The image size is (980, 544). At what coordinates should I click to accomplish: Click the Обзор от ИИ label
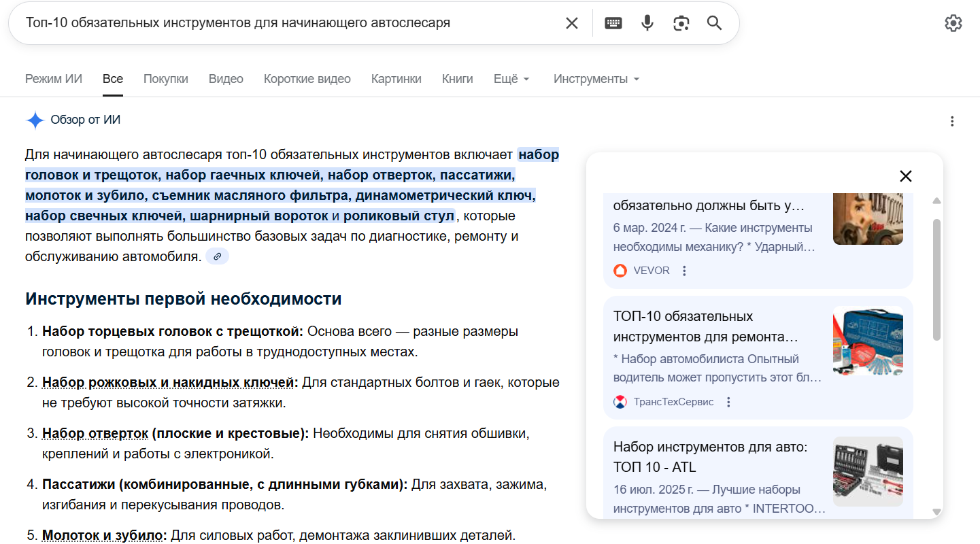click(x=86, y=120)
